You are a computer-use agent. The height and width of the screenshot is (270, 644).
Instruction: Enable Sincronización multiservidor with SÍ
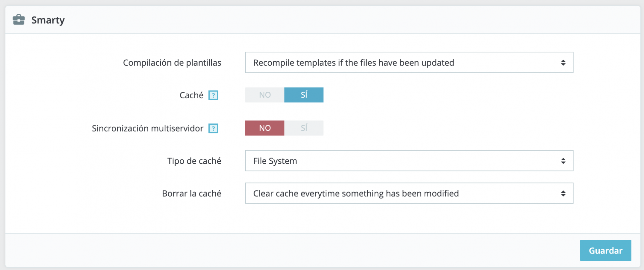(x=304, y=128)
